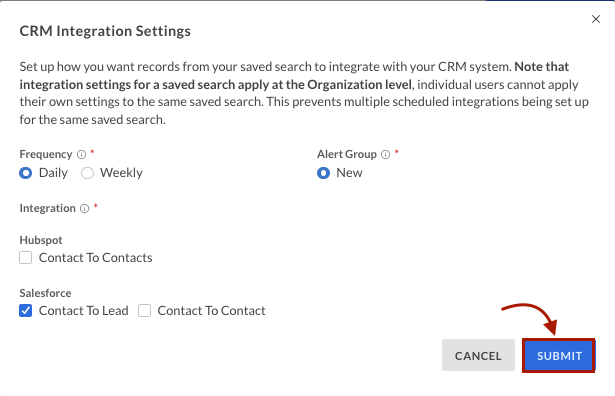Viewport: 615px width, 396px height.
Task: Close the CRM Integration Settings dialog
Action: 595,19
